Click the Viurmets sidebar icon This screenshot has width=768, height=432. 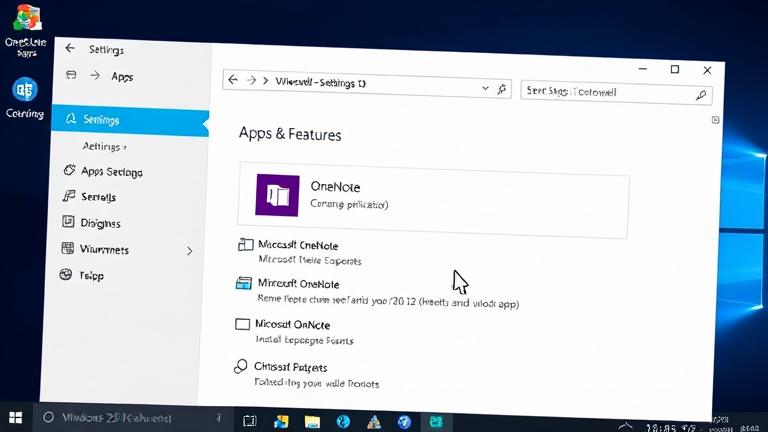click(68, 248)
